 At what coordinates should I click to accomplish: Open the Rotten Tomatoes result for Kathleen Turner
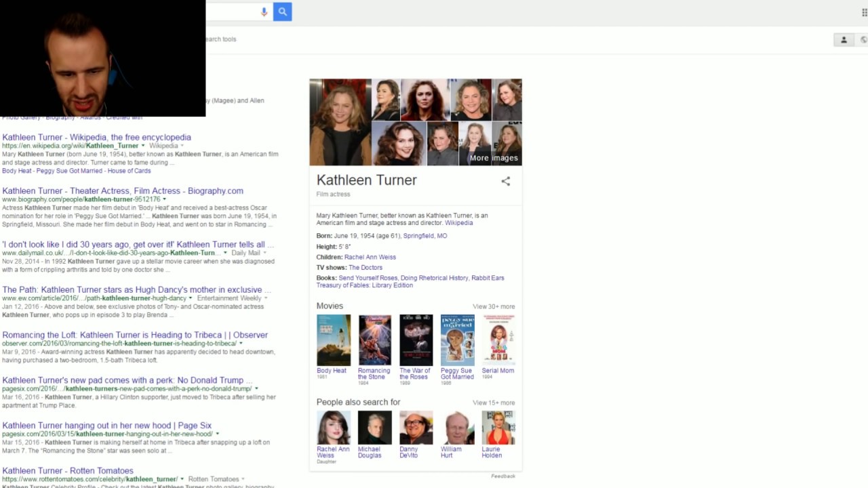pos(68,470)
